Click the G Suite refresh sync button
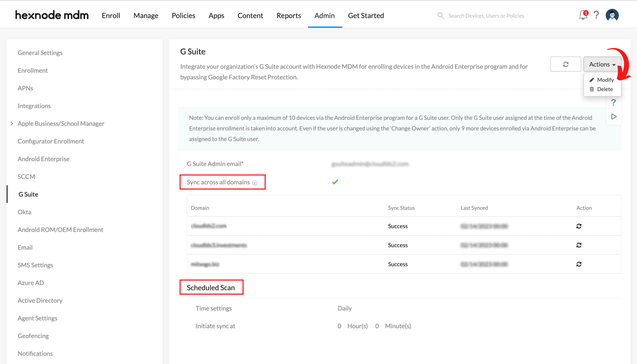The image size is (637, 364). [x=566, y=64]
